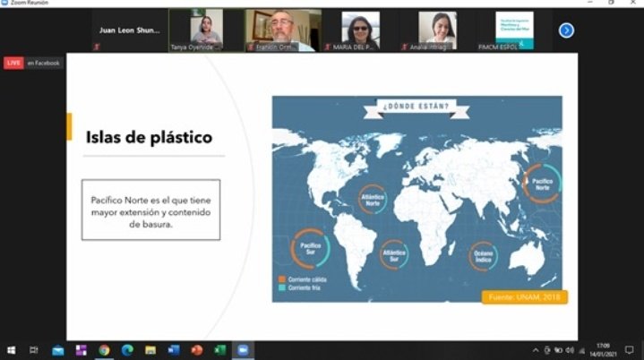Open the Windows Start menu
Viewport: 644px width, 360px height.
(11, 350)
